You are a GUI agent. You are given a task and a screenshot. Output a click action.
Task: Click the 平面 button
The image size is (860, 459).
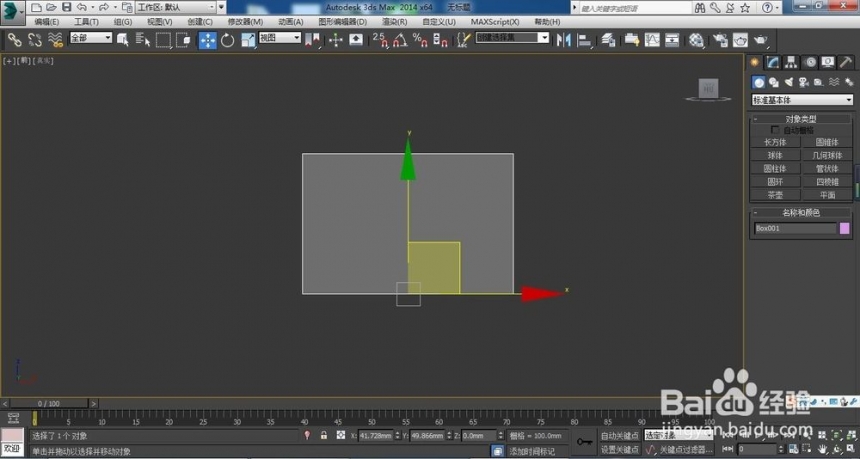[x=827, y=195]
